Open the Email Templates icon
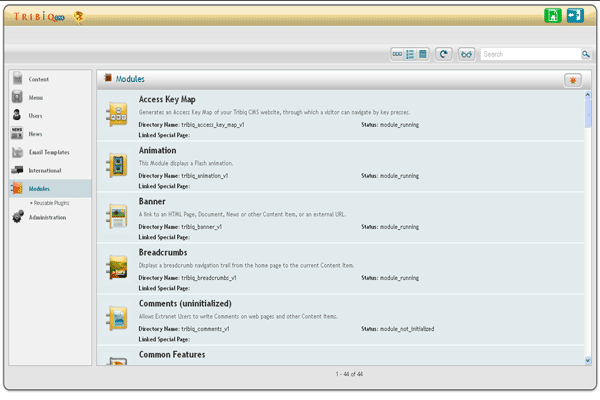Image resolution: width=600 pixels, height=400 pixels. (18, 152)
